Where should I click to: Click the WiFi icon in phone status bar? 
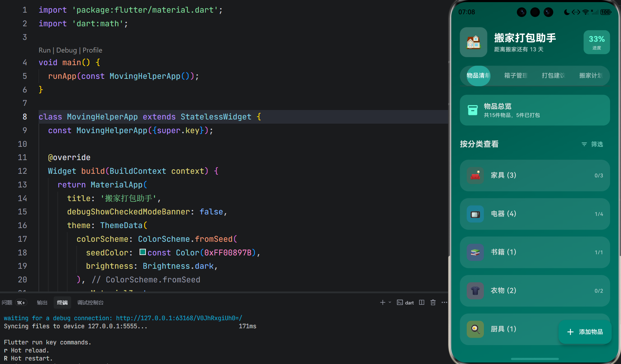pyautogui.click(x=586, y=12)
